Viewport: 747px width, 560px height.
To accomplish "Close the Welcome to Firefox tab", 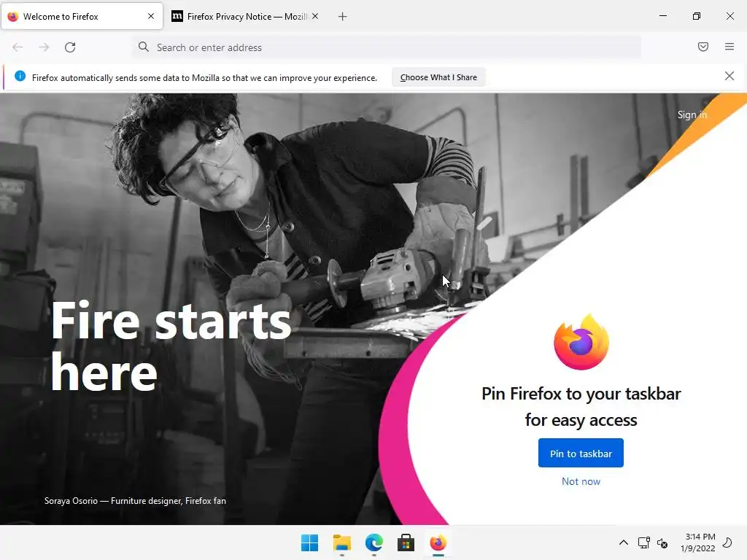I will coord(151,16).
